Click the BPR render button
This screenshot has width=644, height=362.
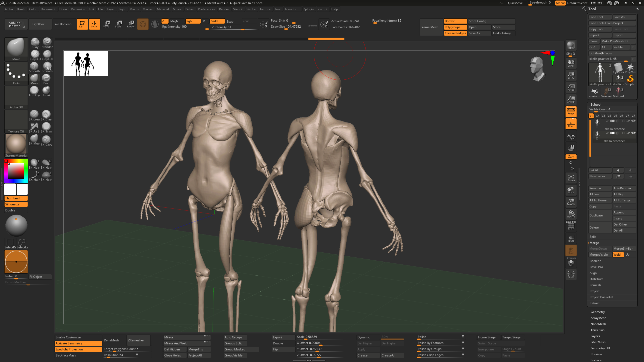point(571,45)
